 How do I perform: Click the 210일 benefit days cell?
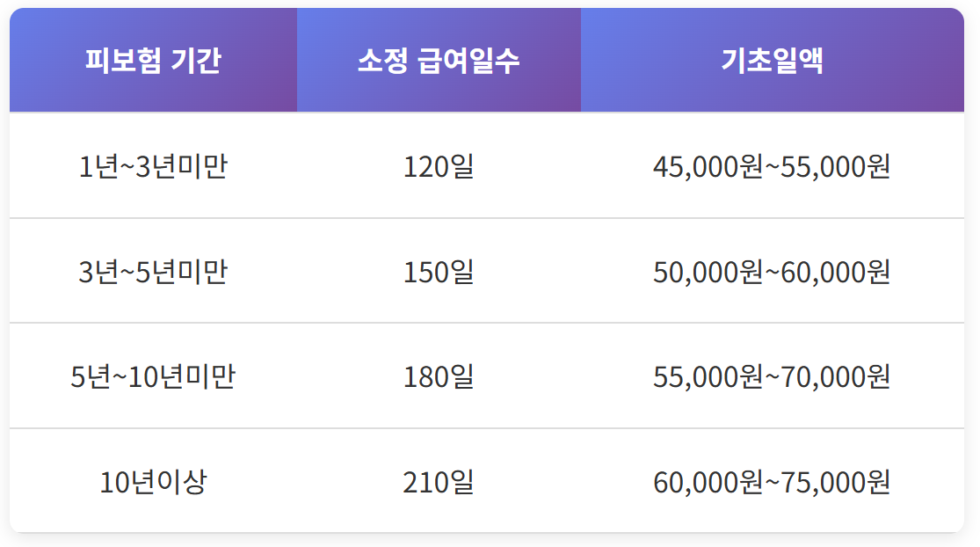pyautogui.click(x=439, y=481)
